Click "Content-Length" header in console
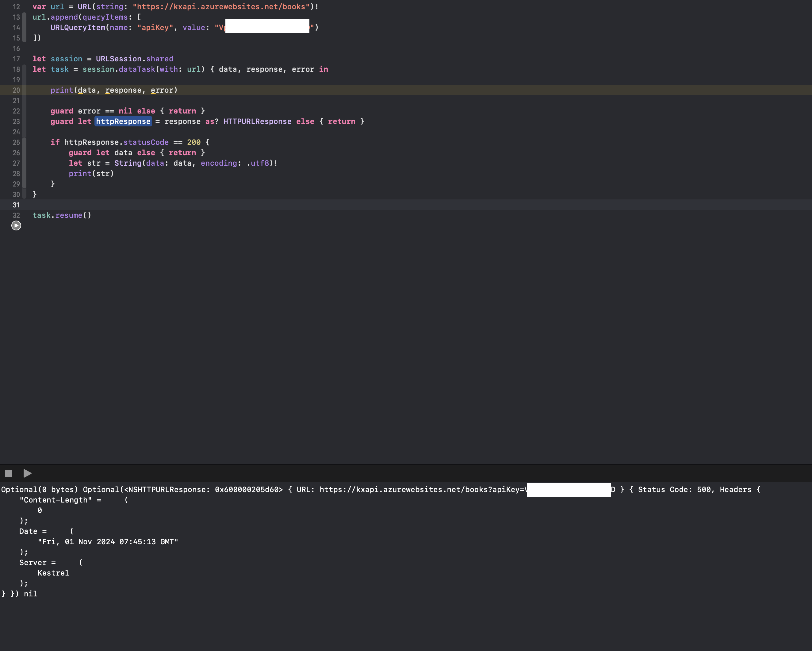 [56, 500]
